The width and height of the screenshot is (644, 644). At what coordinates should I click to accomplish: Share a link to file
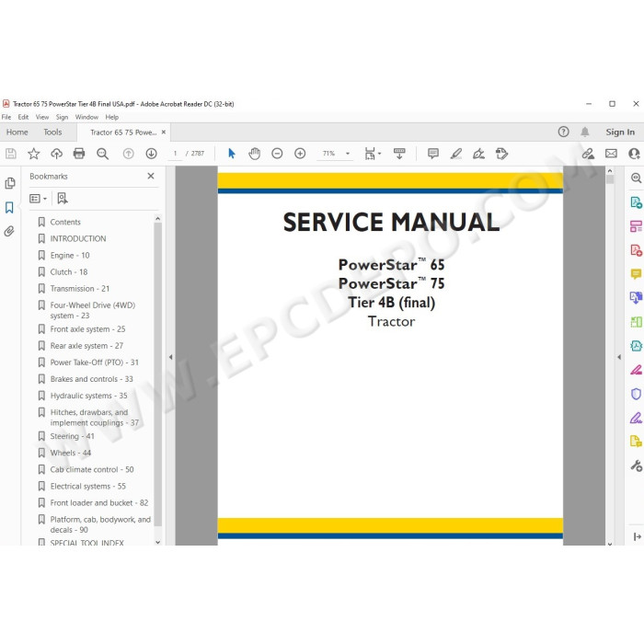point(588,154)
